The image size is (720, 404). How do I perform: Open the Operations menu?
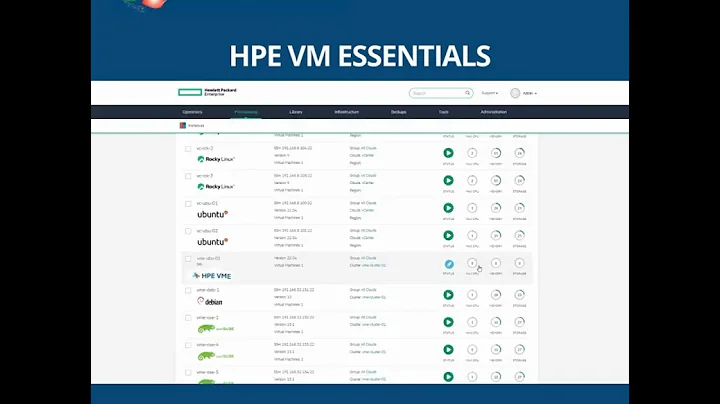[x=192, y=112]
